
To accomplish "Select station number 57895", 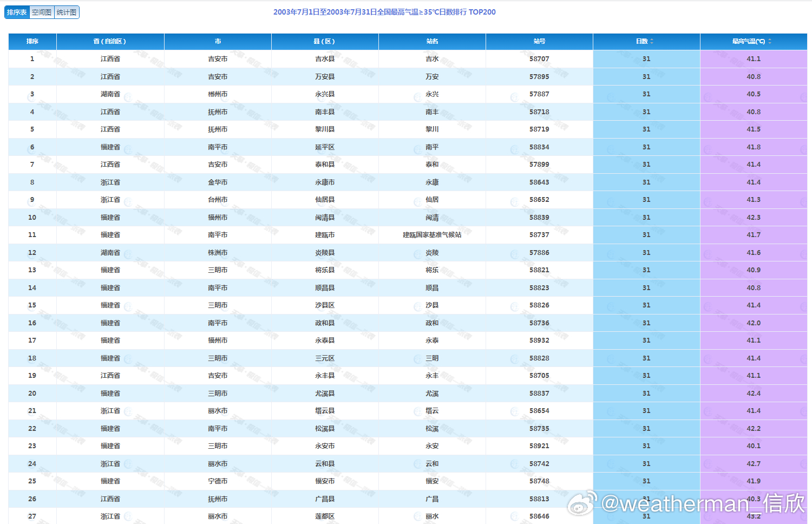I will tap(539, 76).
